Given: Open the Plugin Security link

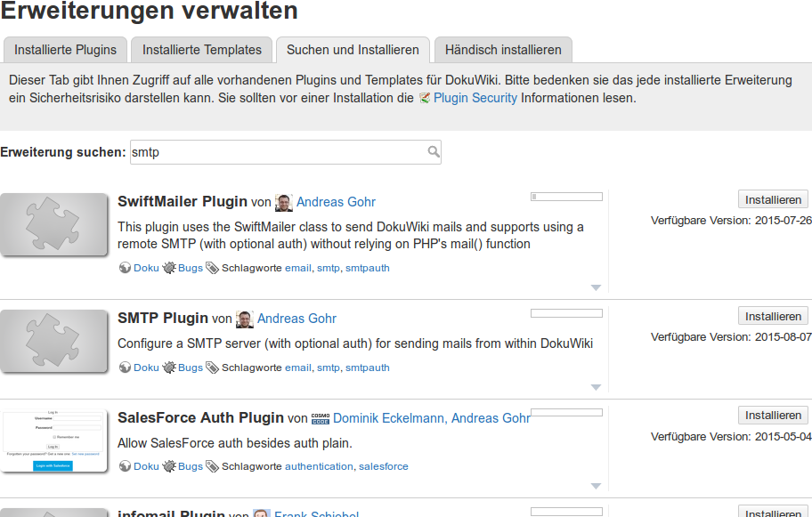Looking at the screenshot, I should point(475,98).
